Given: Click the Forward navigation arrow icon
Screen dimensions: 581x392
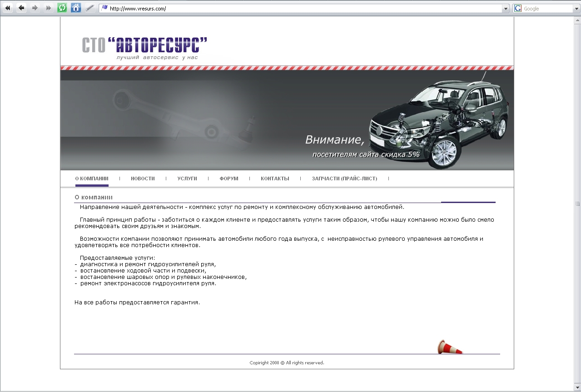Looking at the screenshot, I should [35, 8].
